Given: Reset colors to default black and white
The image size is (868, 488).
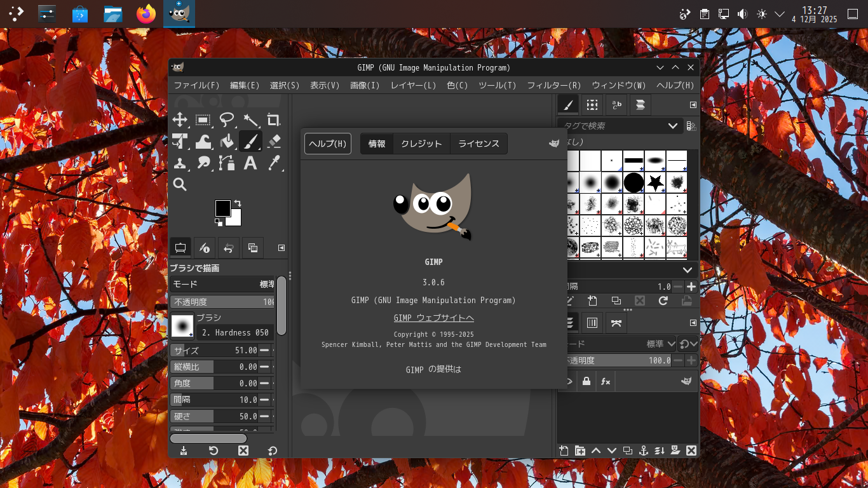Looking at the screenshot, I should pyautogui.click(x=219, y=222).
